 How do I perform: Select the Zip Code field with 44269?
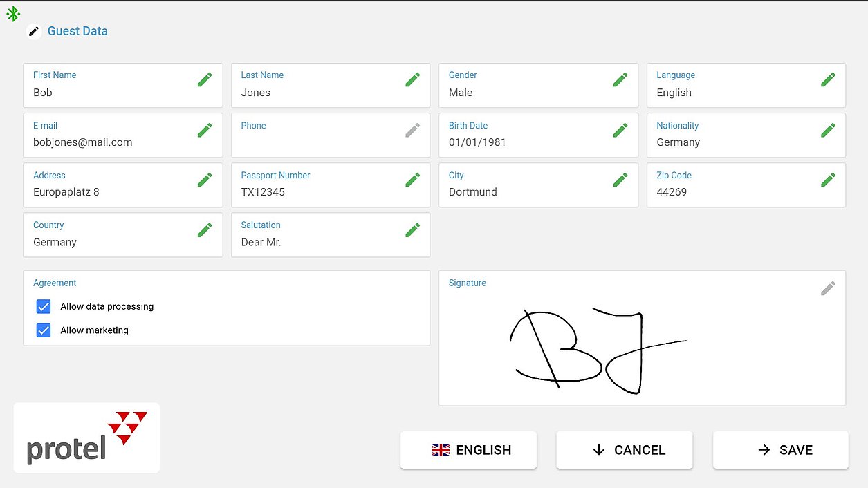coord(746,185)
